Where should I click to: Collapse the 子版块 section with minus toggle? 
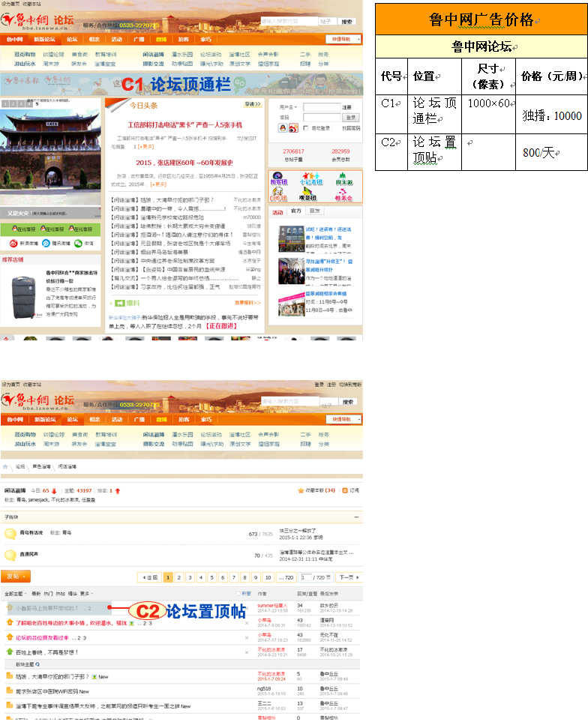357,517
